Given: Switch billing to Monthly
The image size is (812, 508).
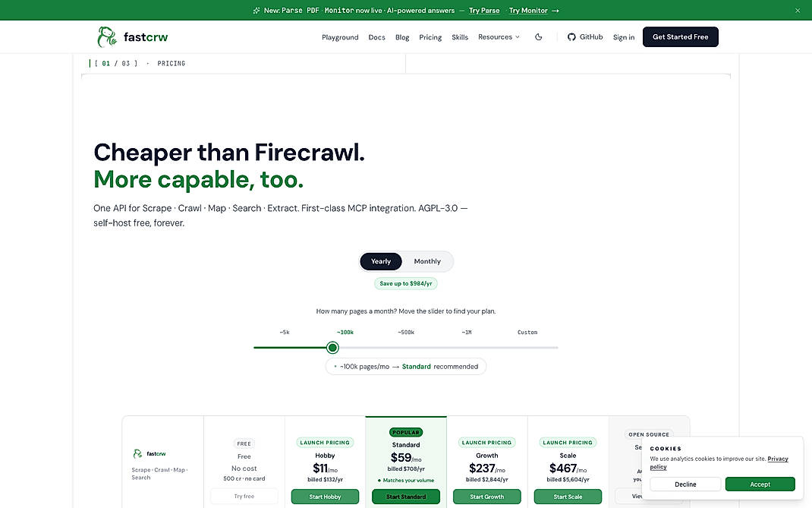Looking at the screenshot, I should pos(427,261).
